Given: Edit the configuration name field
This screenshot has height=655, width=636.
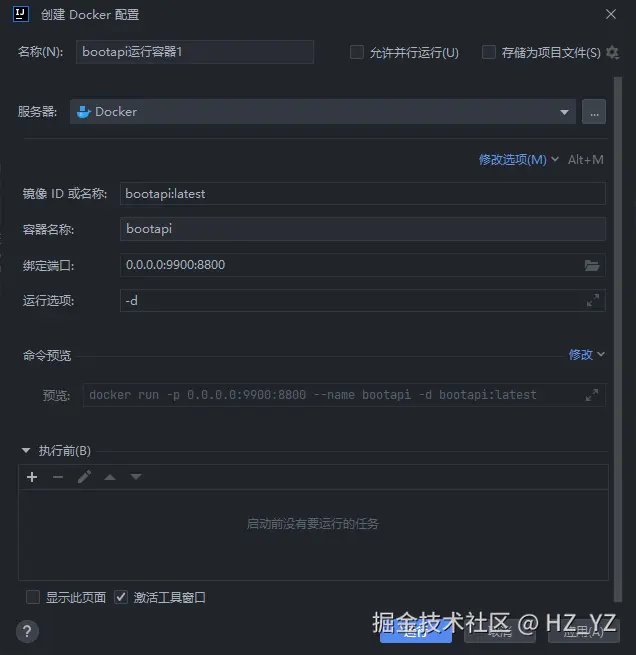Looking at the screenshot, I should pos(195,52).
